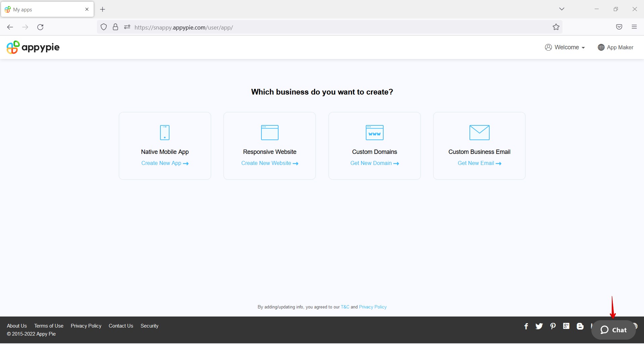Click the Custom Domains www icon
This screenshot has height=344, width=644.
pyautogui.click(x=375, y=132)
